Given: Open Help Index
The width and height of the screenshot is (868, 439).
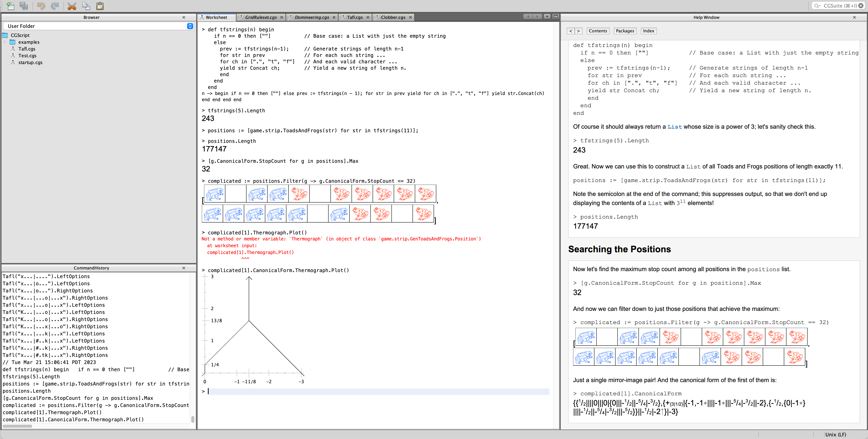Looking at the screenshot, I should 648,31.
